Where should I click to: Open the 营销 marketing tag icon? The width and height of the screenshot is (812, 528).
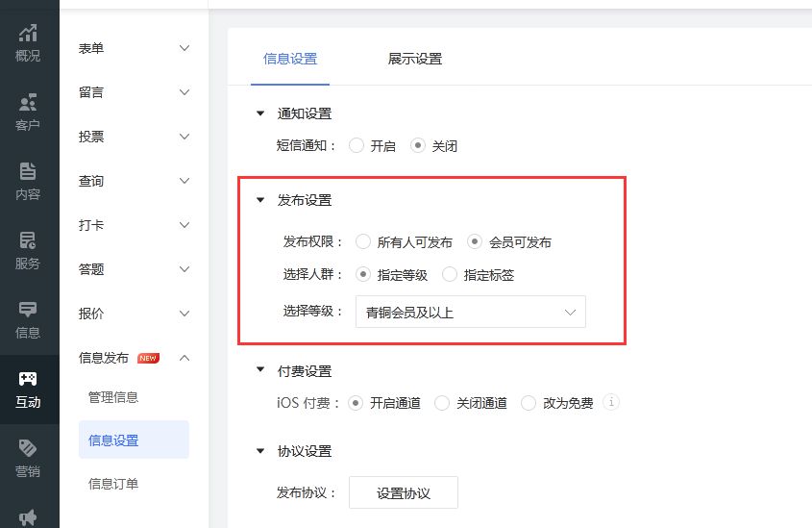(x=28, y=459)
